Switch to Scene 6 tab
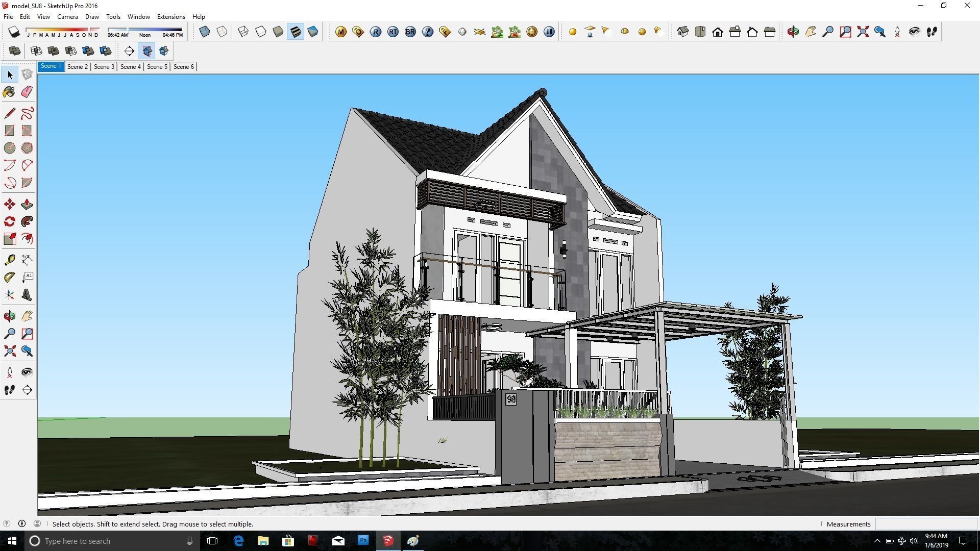Image resolution: width=980 pixels, height=551 pixels. (x=183, y=66)
